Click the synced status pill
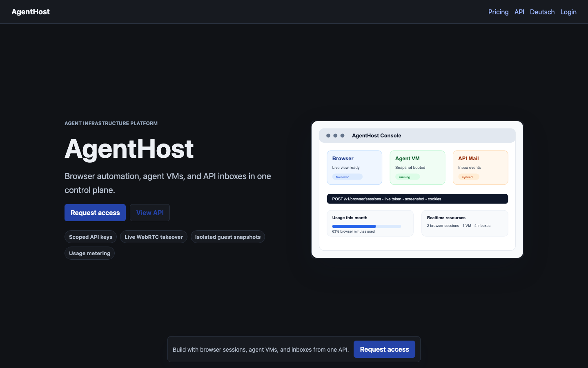Screen dimensions: 588x368 [469, 177]
